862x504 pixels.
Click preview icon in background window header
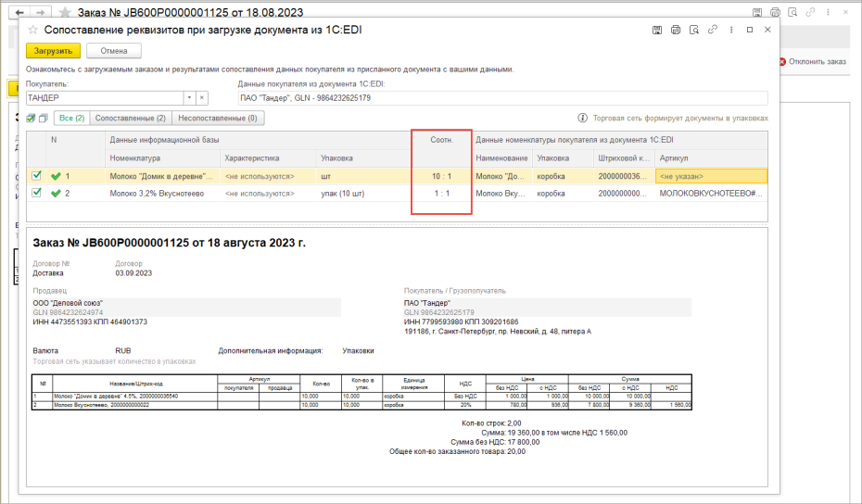click(x=792, y=11)
